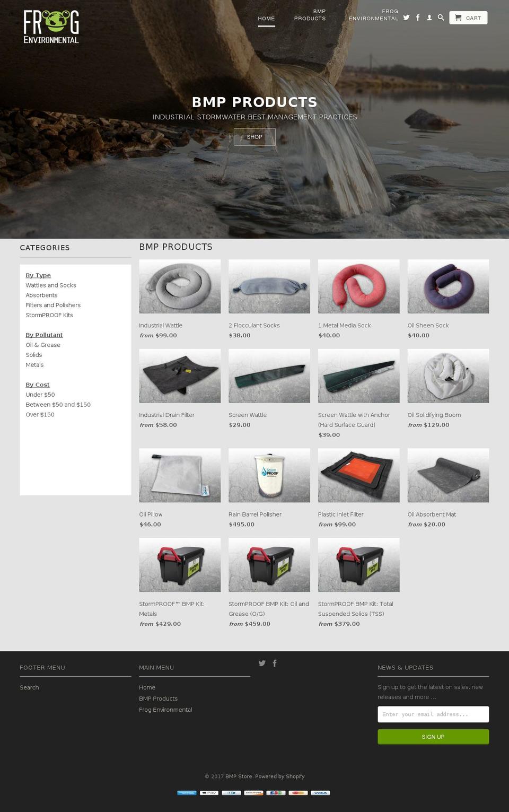The width and height of the screenshot is (509, 812).
Task: Open By Cost category heading
Action: 38,385
